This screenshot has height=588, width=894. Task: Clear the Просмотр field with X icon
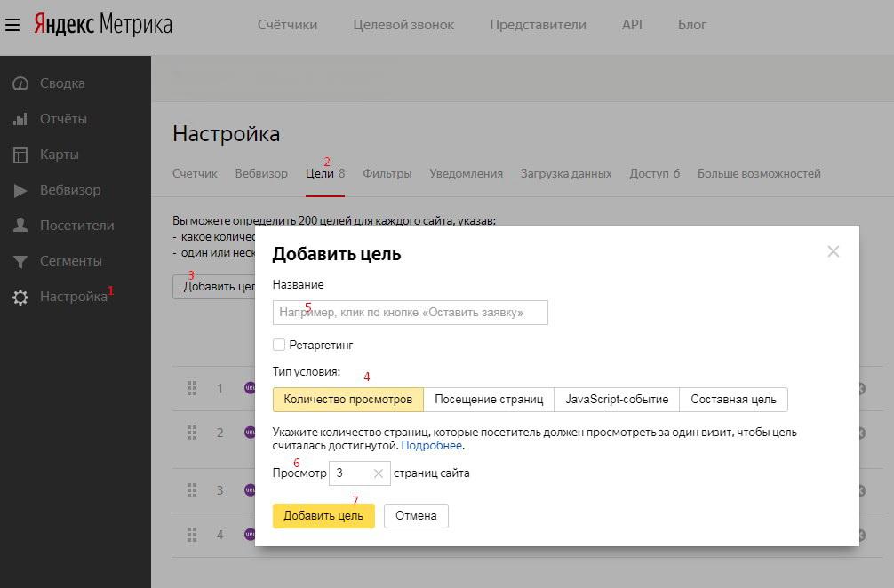378,473
